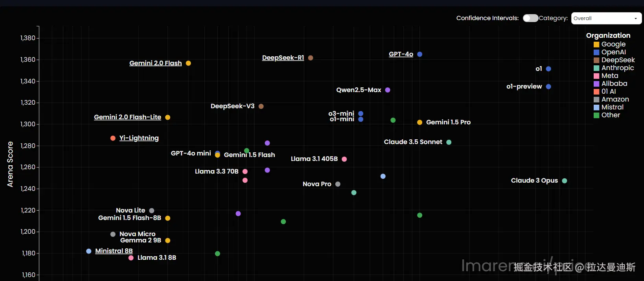The width and height of the screenshot is (644, 281).
Task: Click the 1,380 axis tick label
Action: tap(28, 38)
